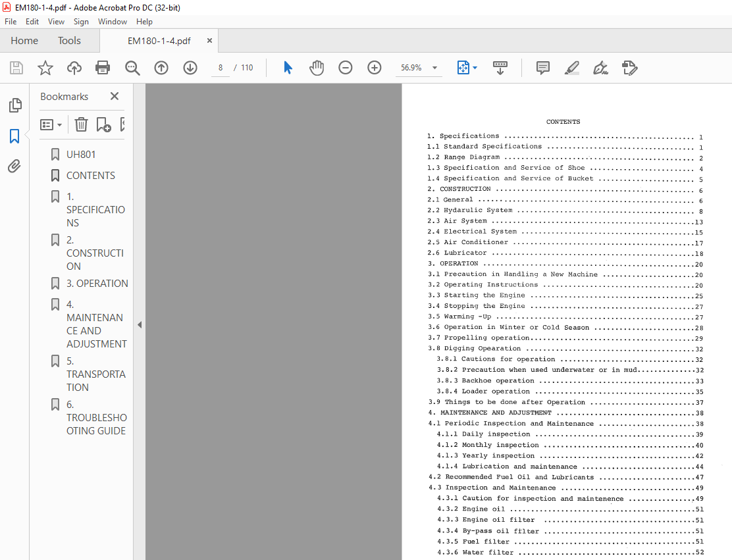Open the attachments paperclip panel
Viewport: 732px width, 560px height.
pyautogui.click(x=14, y=166)
